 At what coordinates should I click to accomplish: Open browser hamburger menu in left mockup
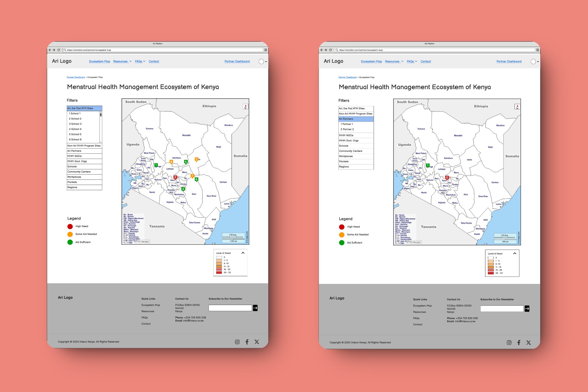(266, 50)
